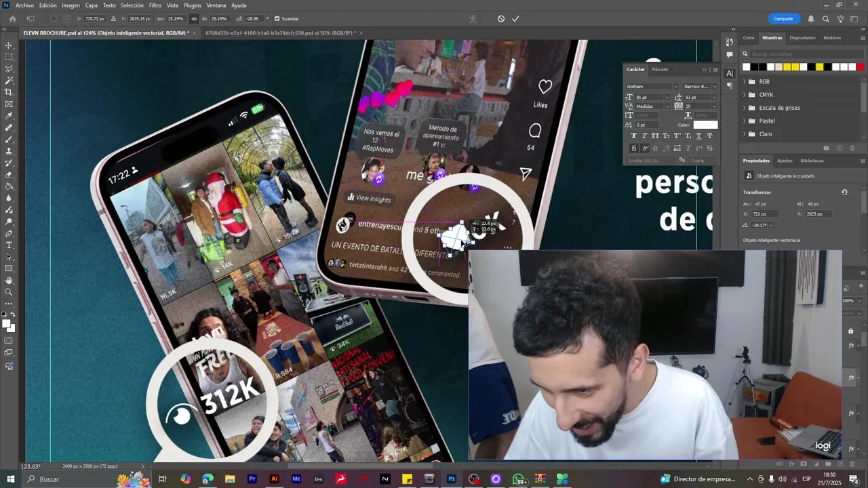Go to Photoshop Home screen
868x488 pixels.
[12, 18]
